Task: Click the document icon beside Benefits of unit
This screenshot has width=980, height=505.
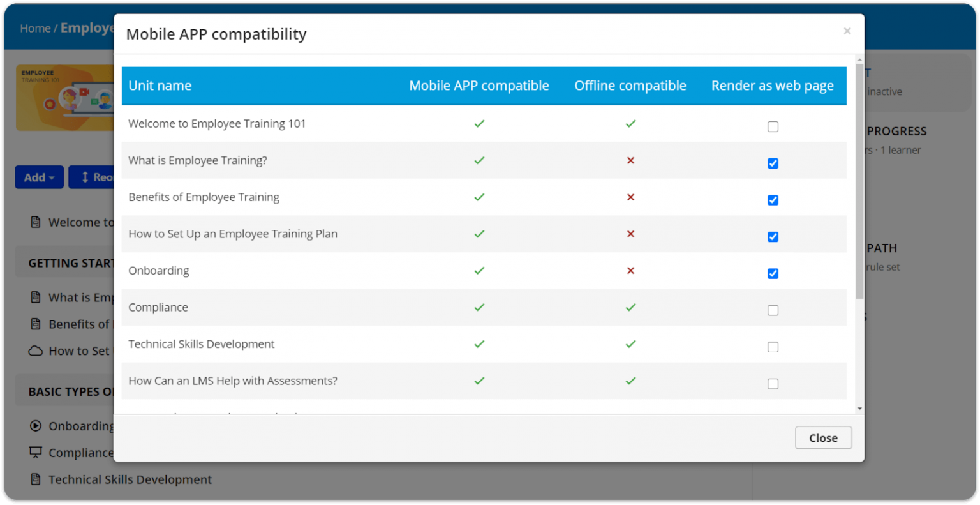Action: coord(35,324)
